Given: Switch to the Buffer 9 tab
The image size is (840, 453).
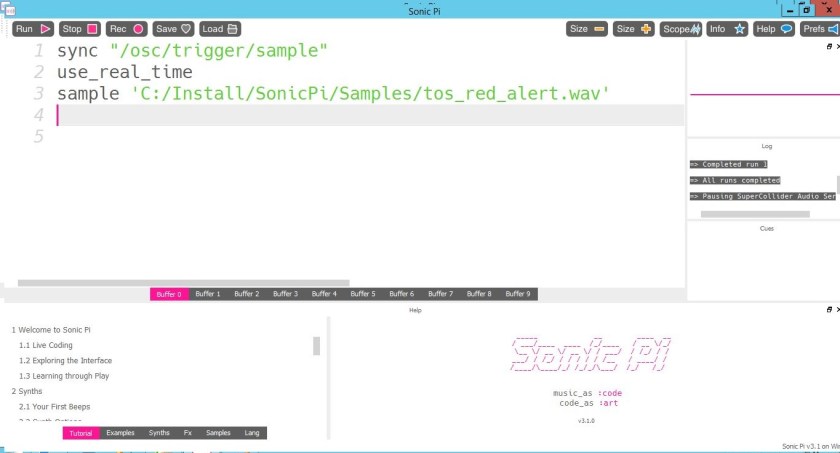Looking at the screenshot, I should click(x=517, y=294).
